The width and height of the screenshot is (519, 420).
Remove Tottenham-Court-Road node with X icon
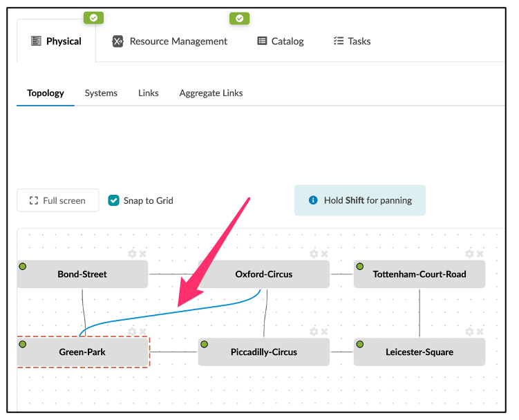point(480,254)
